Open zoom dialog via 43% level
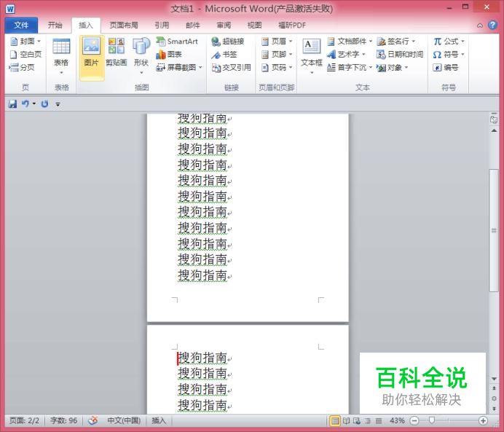 (397, 420)
